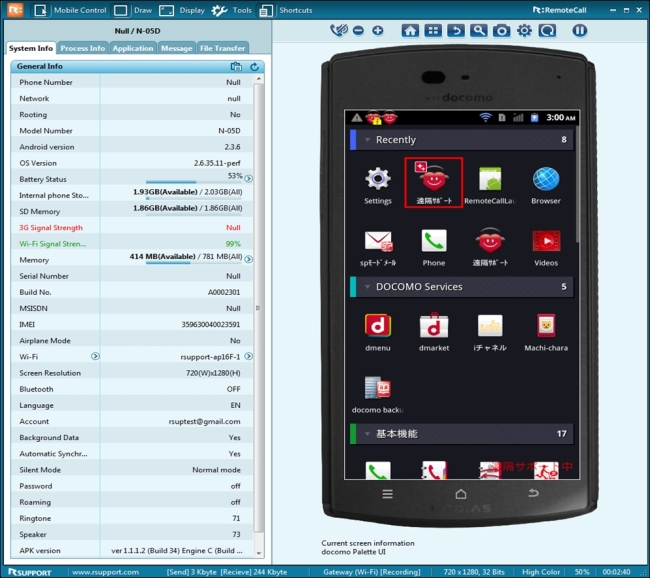Screen dimensions: 650x578
Task: Open the Mobile Control menu
Action: coord(70,10)
